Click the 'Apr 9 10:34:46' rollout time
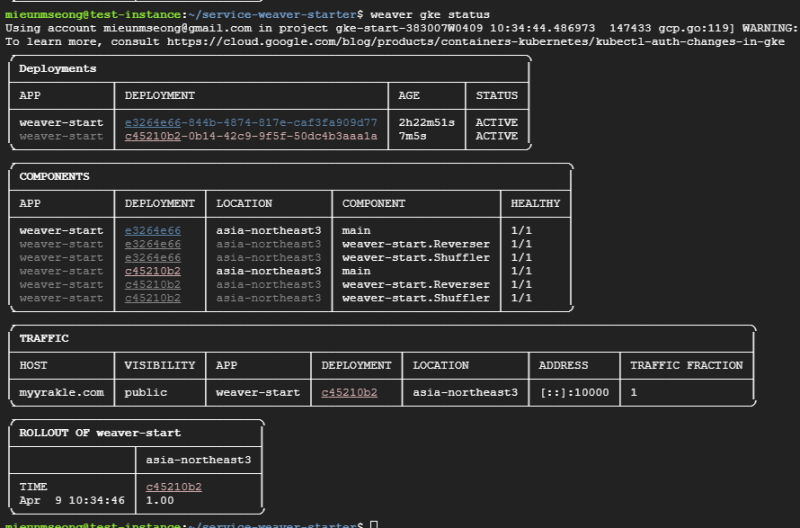800x528 pixels. point(72,500)
